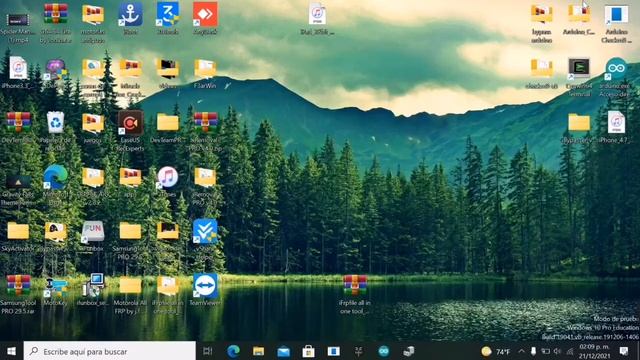Open the notification center
This screenshot has height=360, width=640.
coord(624,351)
